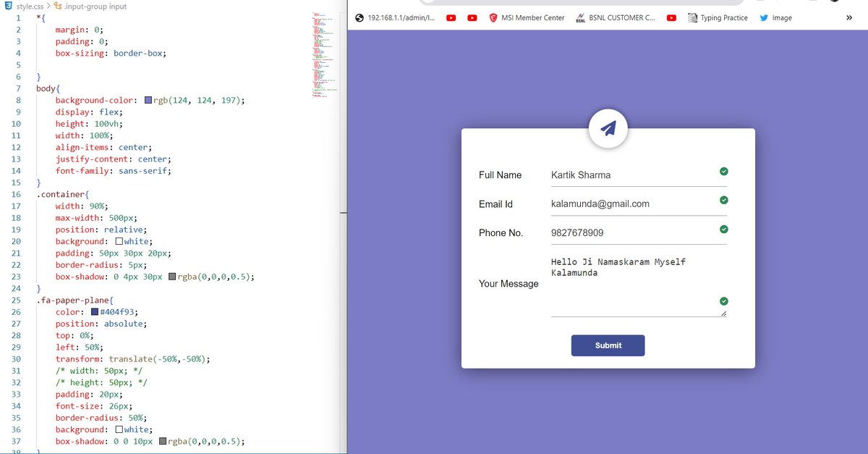This screenshot has height=454, width=868.
Task: Click 'transform: translate(-50%,-50%);' line
Action: 132,359
